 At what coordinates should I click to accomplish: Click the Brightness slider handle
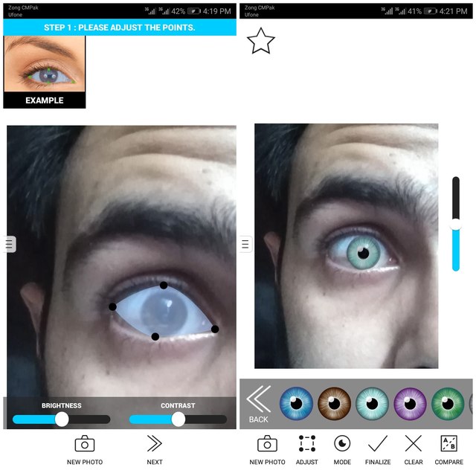(62, 419)
